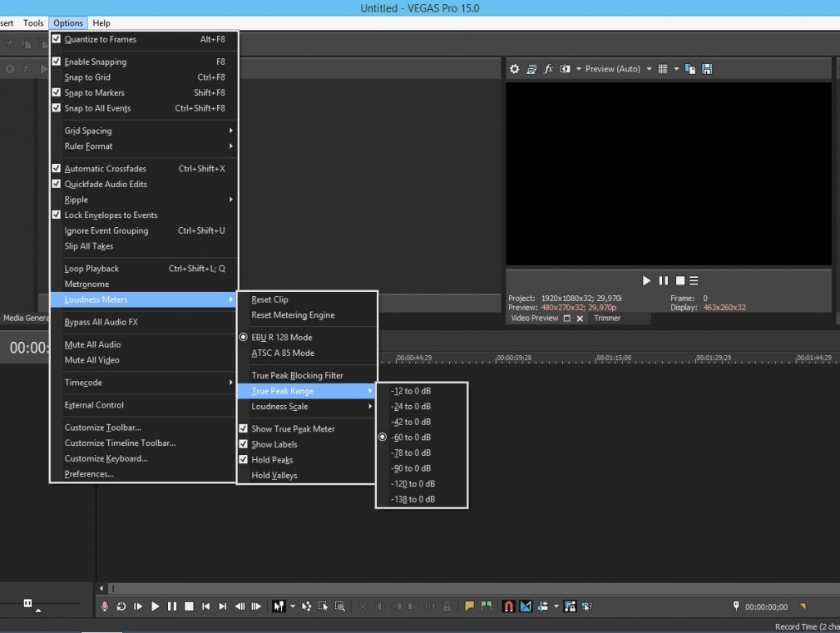This screenshot has height=633, width=840.
Task: Insert Region with green flags icon
Action: pyautogui.click(x=487, y=606)
